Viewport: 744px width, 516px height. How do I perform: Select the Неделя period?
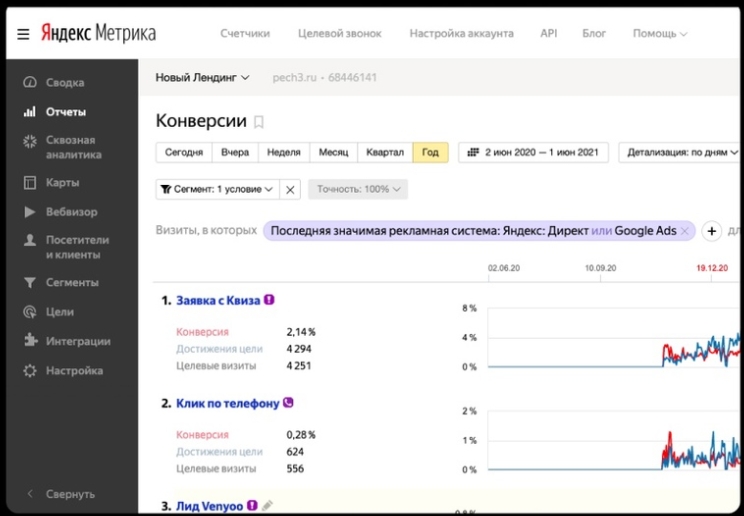pyautogui.click(x=284, y=152)
